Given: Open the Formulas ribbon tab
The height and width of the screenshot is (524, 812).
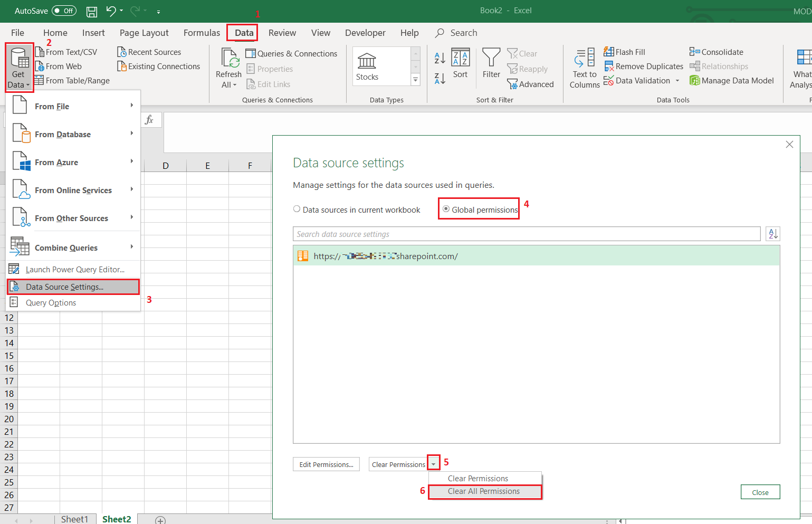Looking at the screenshot, I should coord(202,33).
